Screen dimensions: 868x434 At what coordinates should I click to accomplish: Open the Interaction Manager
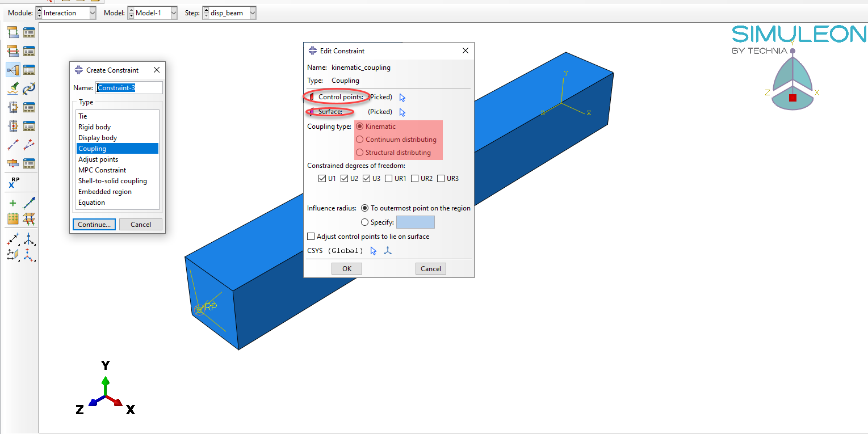[30, 32]
